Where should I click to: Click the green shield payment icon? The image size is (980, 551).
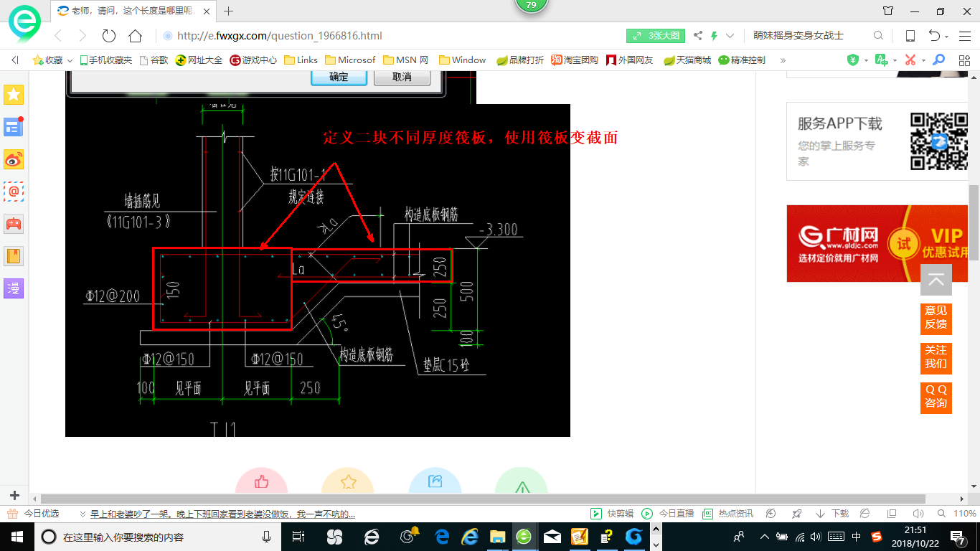(x=853, y=60)
